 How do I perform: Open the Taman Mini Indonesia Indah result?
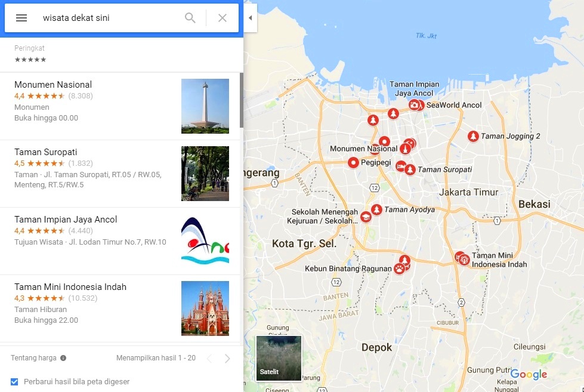click(x=120, y=308)
